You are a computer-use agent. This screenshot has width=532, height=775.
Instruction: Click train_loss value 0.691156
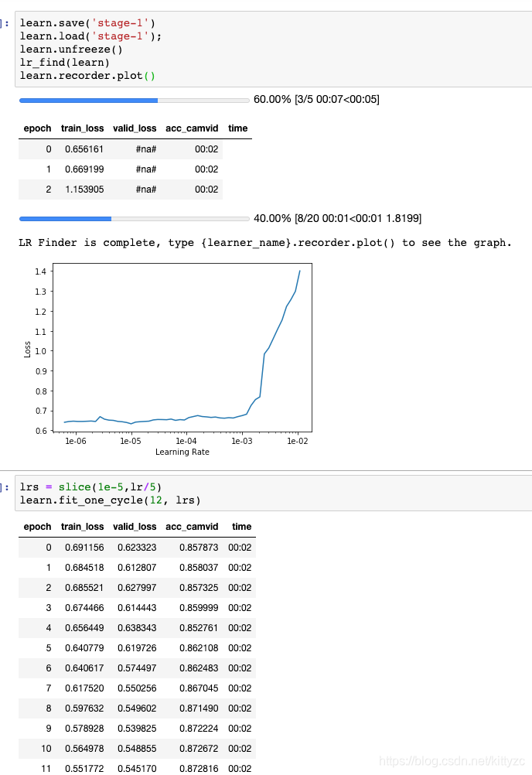(84, 548)
